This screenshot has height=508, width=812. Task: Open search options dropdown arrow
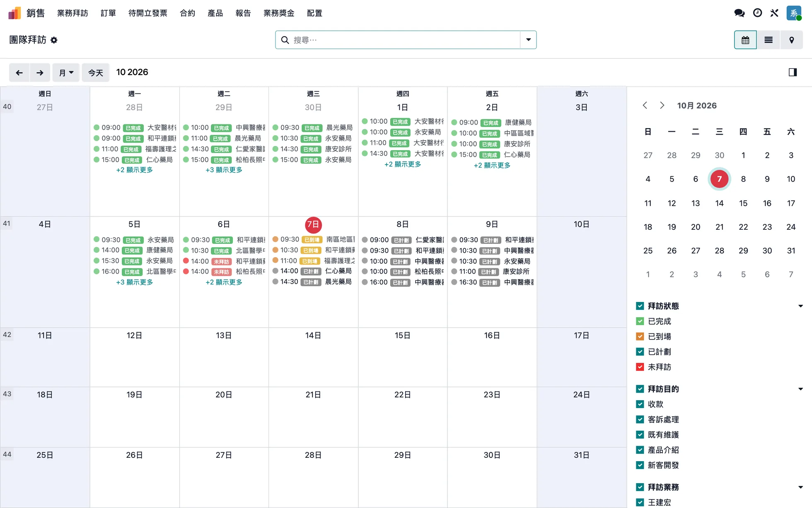point(528,40)
